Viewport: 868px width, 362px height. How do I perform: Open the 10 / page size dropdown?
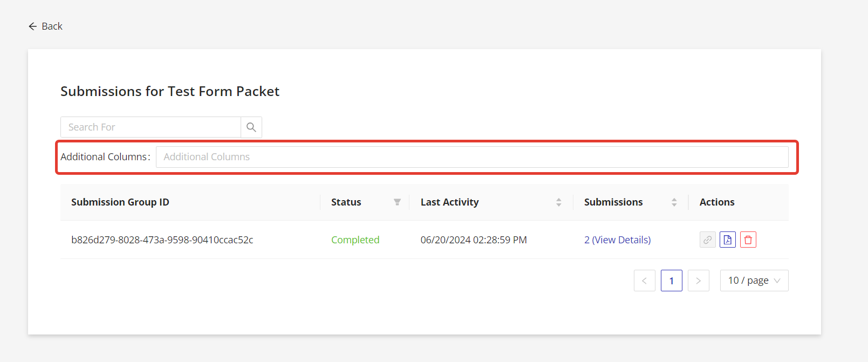pos(754,281)
